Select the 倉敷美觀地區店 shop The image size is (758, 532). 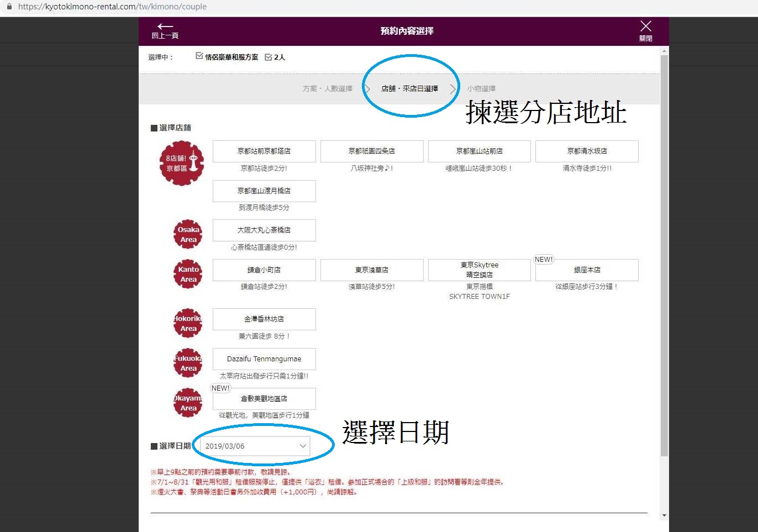click(264, 398)
